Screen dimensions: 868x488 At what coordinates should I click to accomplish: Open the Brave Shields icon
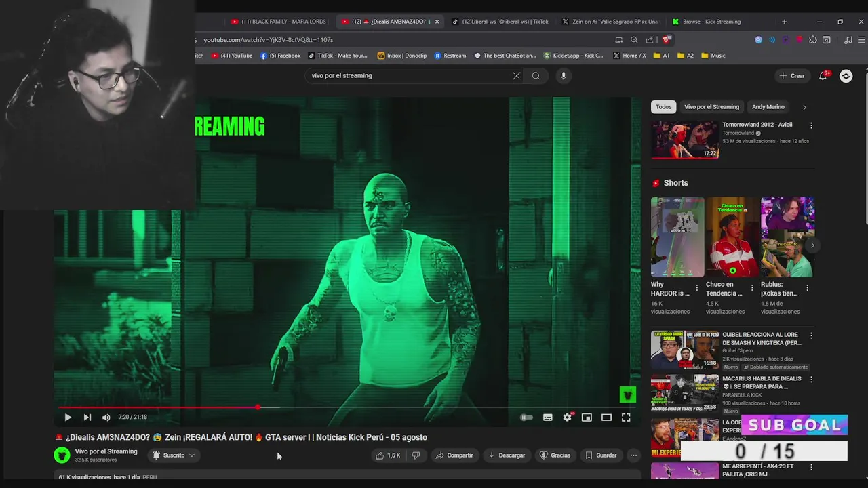coord(667,40)
